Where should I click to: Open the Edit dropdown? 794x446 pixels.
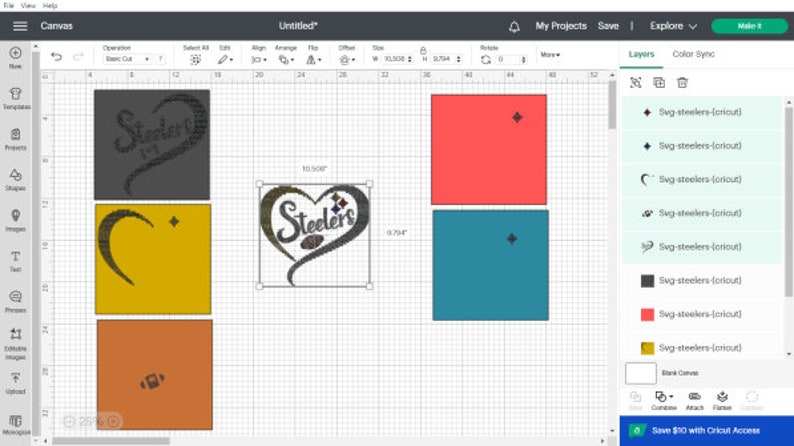[225, 60]
